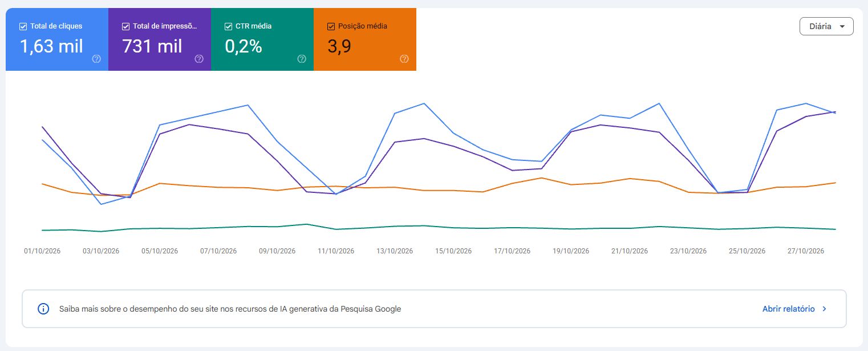This screenshot has width=868, height=351.
Task: Click the info icon in the IA generativa banner
Action: coord(43,309)
